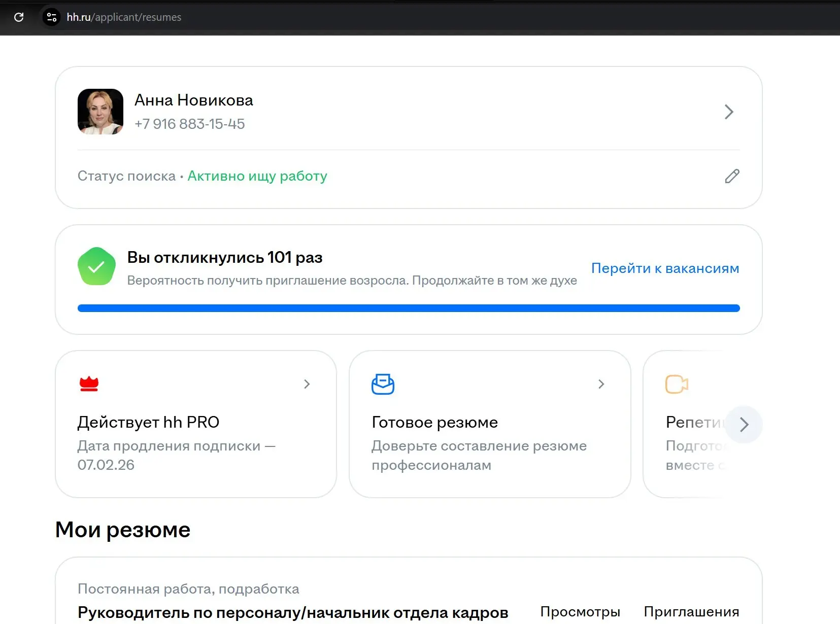Click the video camera icon on Репетитор card
Image resolution: width=840 pixels, height=624 pixels.
(677, 384)
